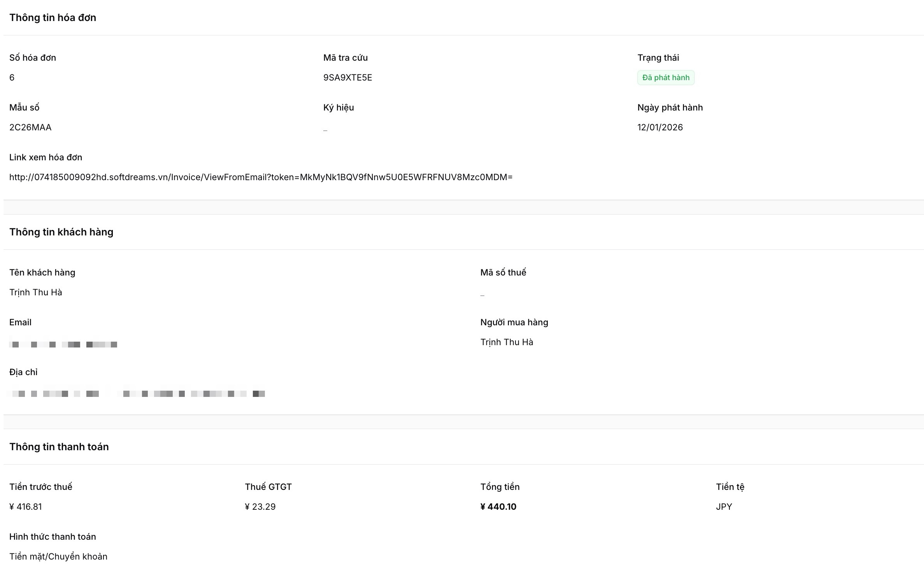This screenshot has height=572, width=924.
Task: Click the 'Đã phát hành' status badge
Action: click(x=666, y=78)
